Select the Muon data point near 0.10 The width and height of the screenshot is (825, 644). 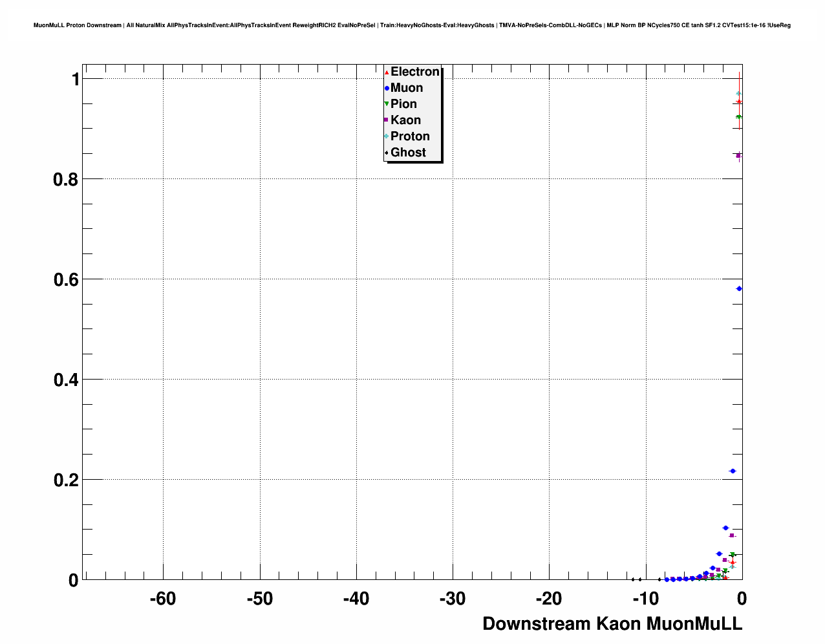[725, 528]
